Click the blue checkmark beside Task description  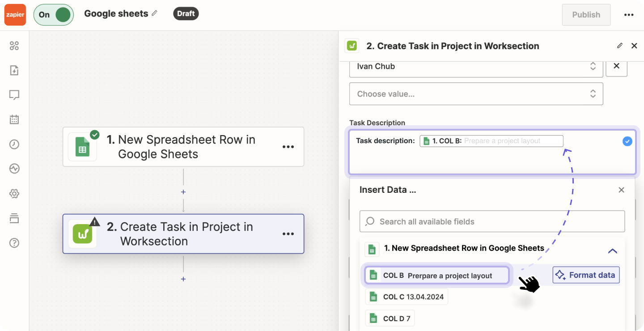tap(627, 141)
